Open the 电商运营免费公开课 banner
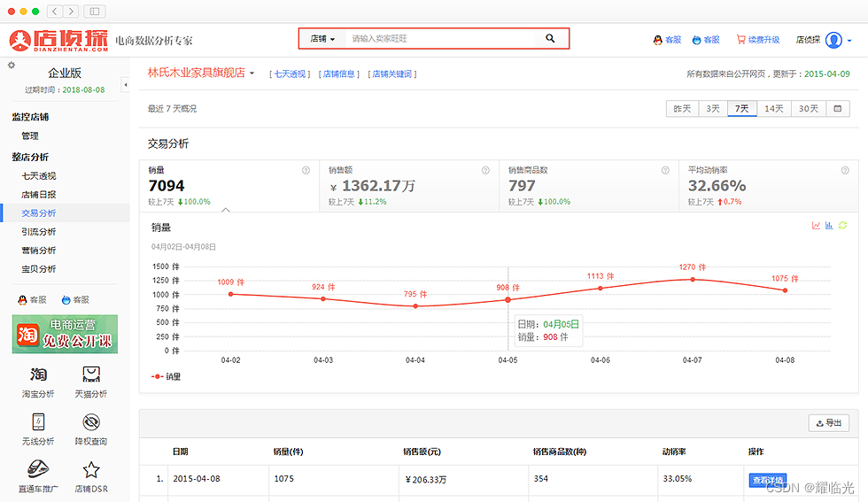This screenshot has height=502, width=868. click(x=65, y=335)
